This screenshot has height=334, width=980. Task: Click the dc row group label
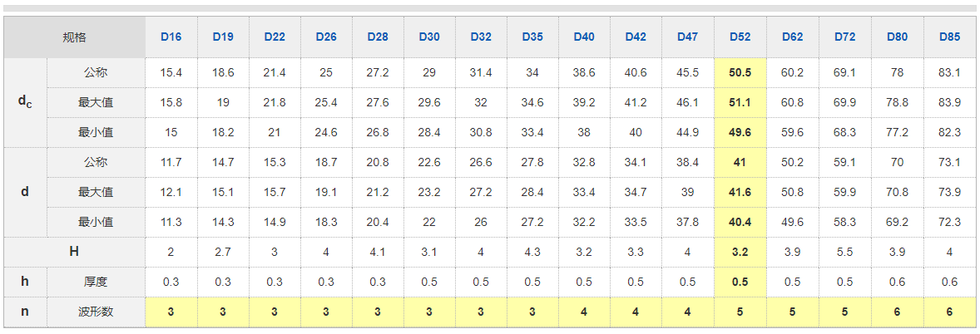[x=25, y=102]
